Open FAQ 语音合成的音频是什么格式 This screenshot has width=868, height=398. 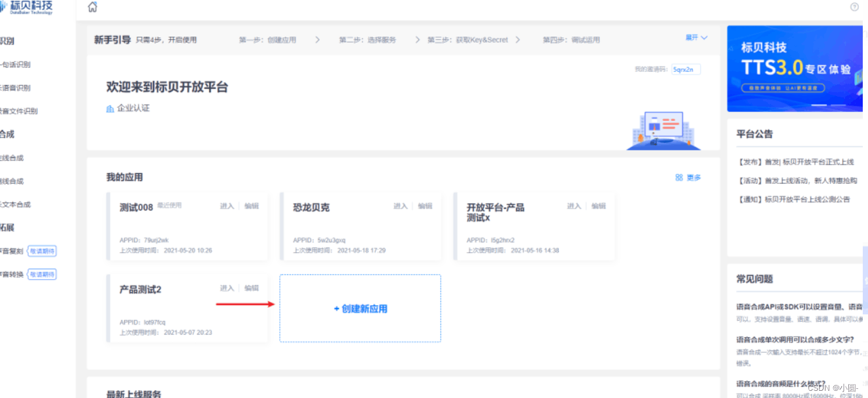point(781,384)
